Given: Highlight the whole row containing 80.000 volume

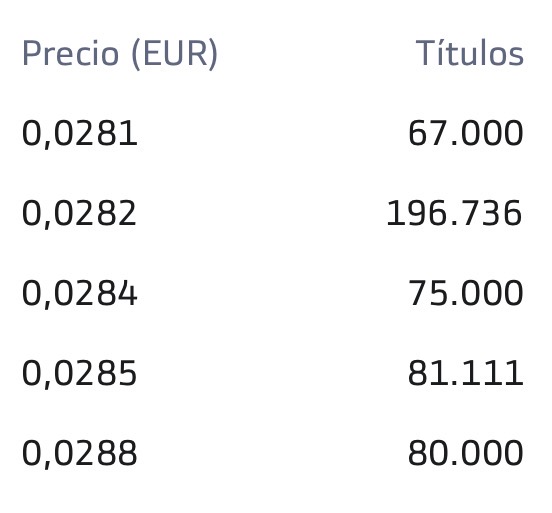Looking at the screenshot, I should (272, 453).
